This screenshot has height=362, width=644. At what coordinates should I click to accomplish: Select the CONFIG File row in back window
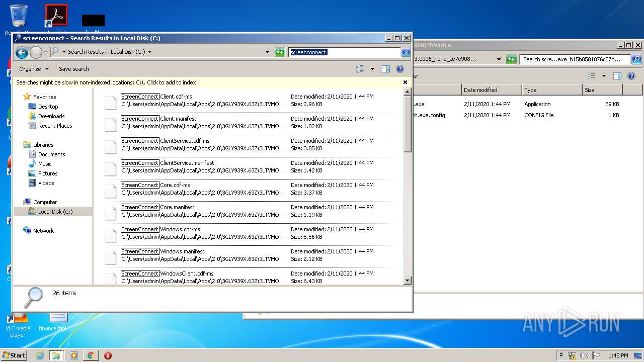point(518,115)
